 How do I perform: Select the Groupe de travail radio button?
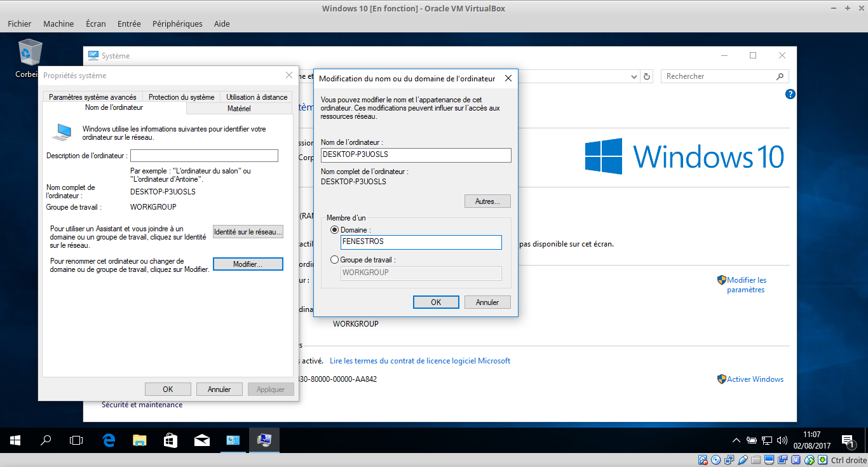pos(335,260)
